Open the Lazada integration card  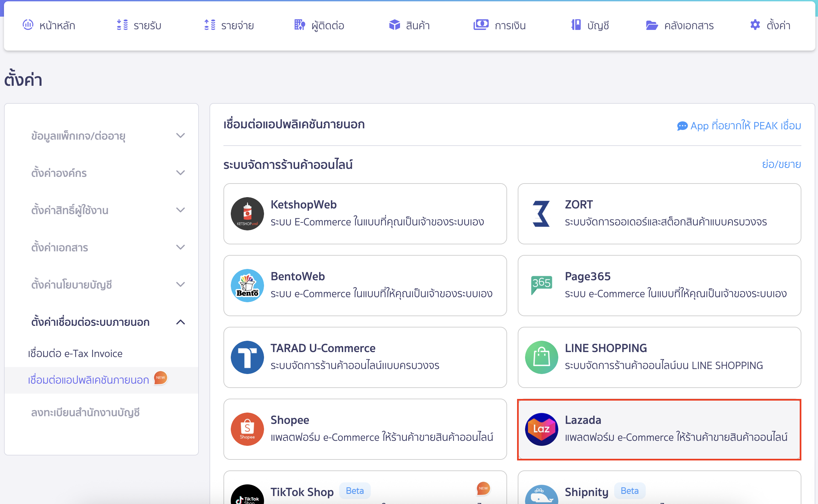pos(659,429)
